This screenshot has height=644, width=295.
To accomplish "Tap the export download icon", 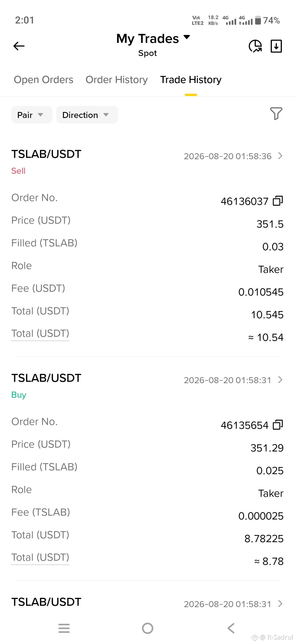I will click(276, 46).
